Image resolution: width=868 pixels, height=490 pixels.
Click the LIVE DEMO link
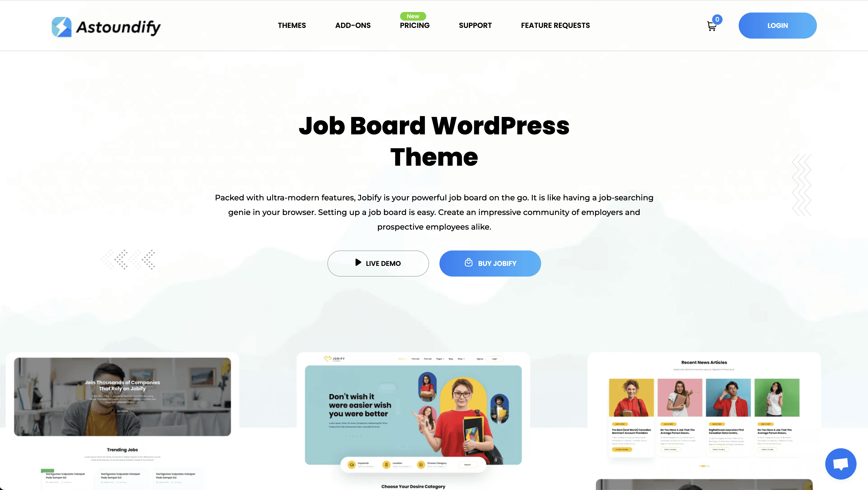(378, 263)
